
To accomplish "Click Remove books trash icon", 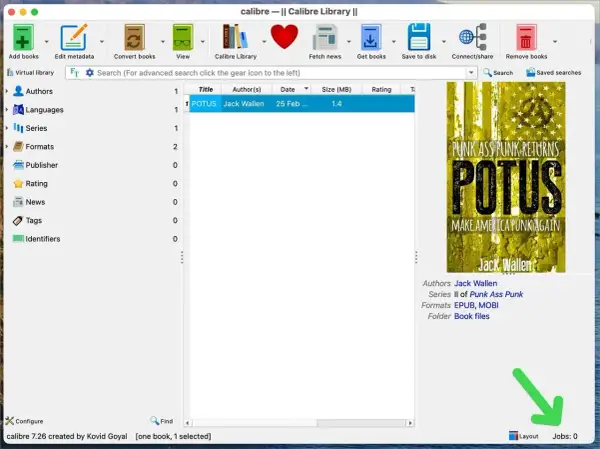I will [526, 38].
